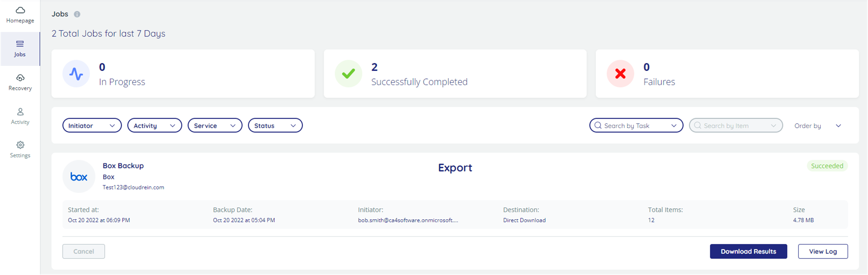
Task: Click the Test123@cloudrein.com account text
Action: pos(134,187)
